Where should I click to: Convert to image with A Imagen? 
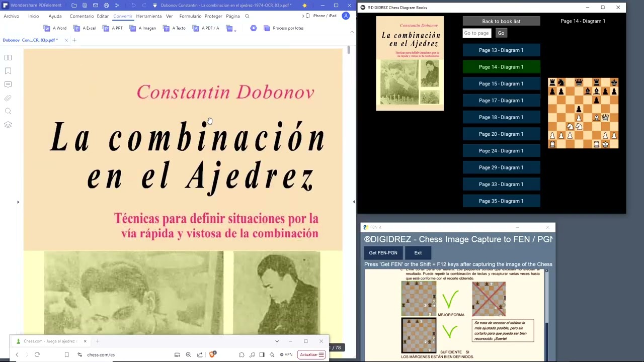pyautogui.click(x=143, y=28)
